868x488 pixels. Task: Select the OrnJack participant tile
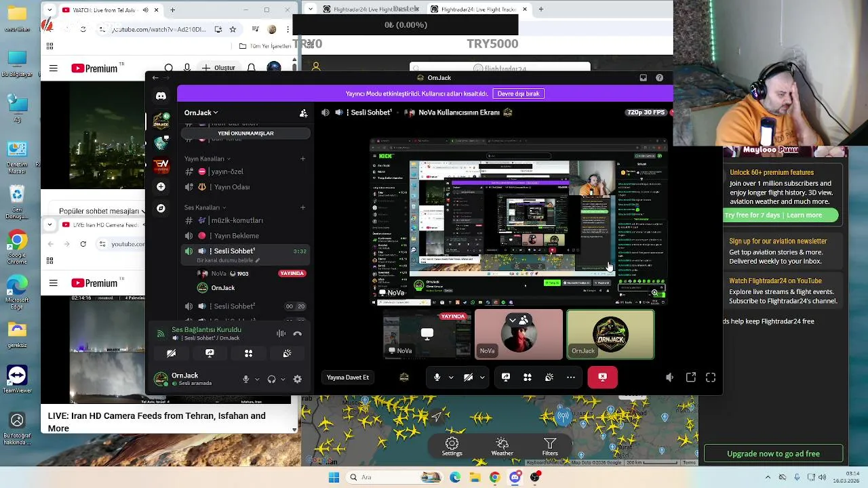(x=610, y=334)
